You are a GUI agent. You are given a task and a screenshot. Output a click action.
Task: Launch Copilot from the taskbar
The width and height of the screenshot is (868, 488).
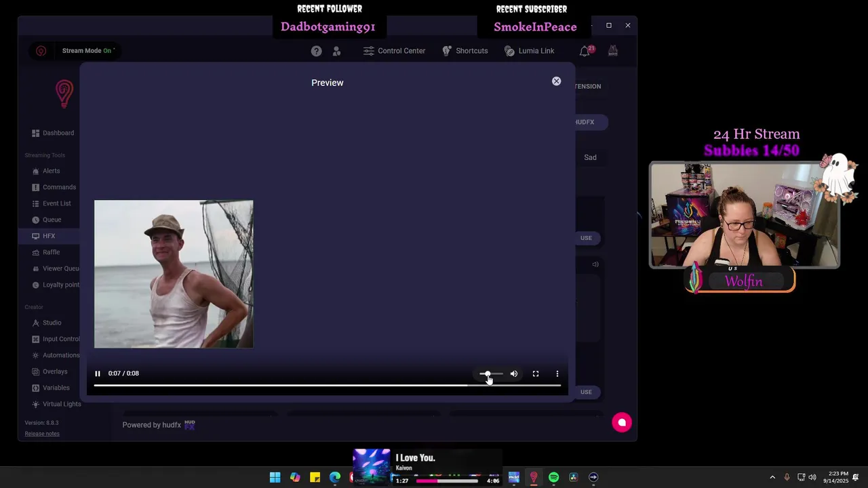[295, 477]
